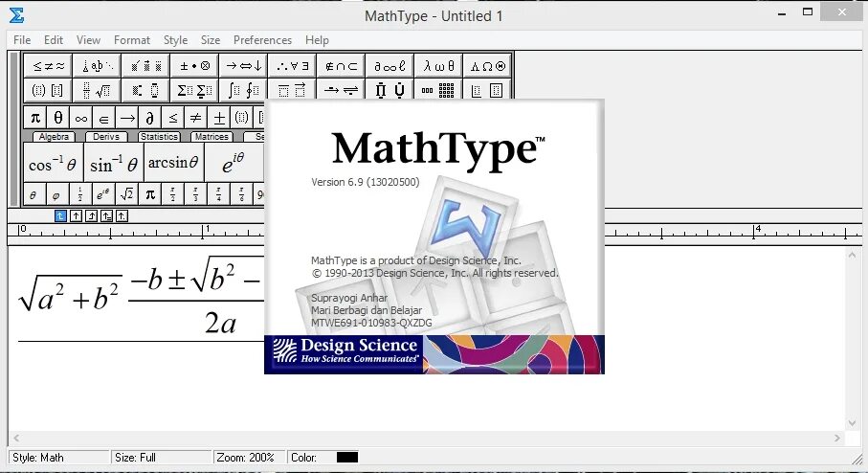
Task: Open the relational symbols palette (≤≠≈)
Action: pyautogui.click(x=48, y=66)
